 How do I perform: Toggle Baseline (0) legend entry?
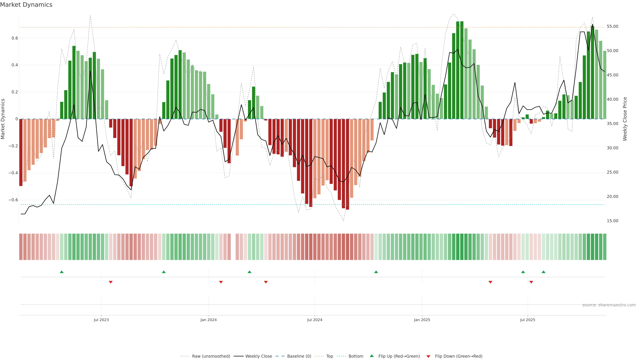tap(299, 356)
